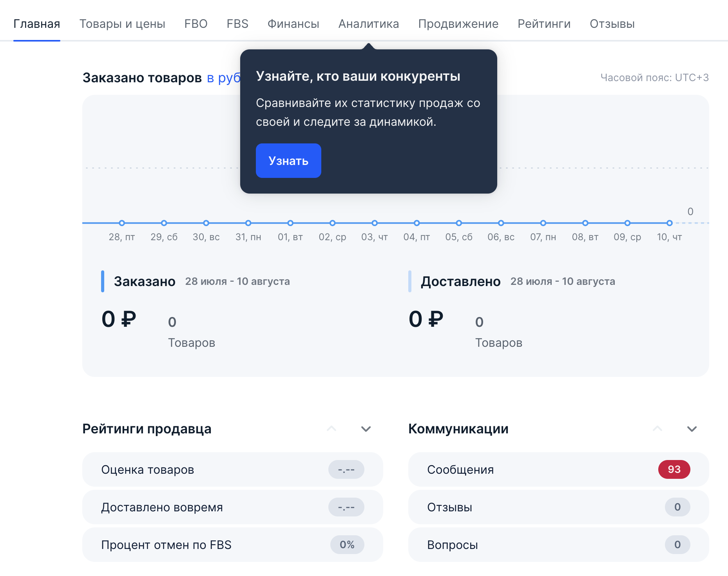Click the Доставлено series legend
The height and width of the screenshot is (576, 728).
[x=461, y=281]
